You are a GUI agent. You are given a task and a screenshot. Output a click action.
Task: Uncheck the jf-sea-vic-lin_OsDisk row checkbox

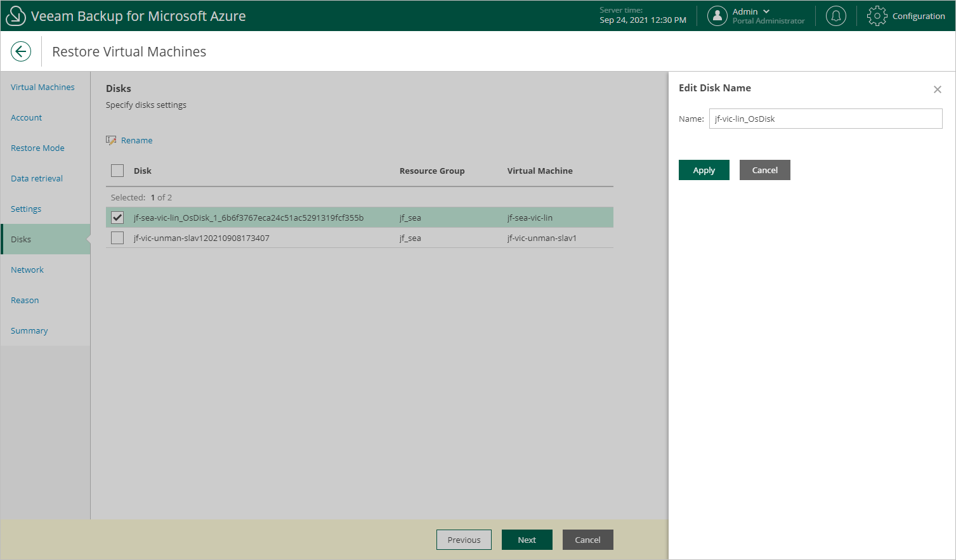(117, 218)
